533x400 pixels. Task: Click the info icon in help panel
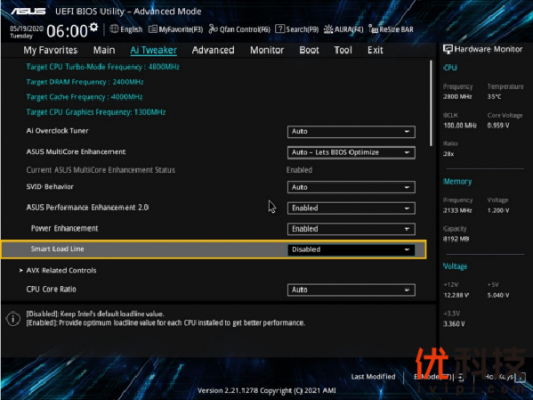click(x=13, y=319)
